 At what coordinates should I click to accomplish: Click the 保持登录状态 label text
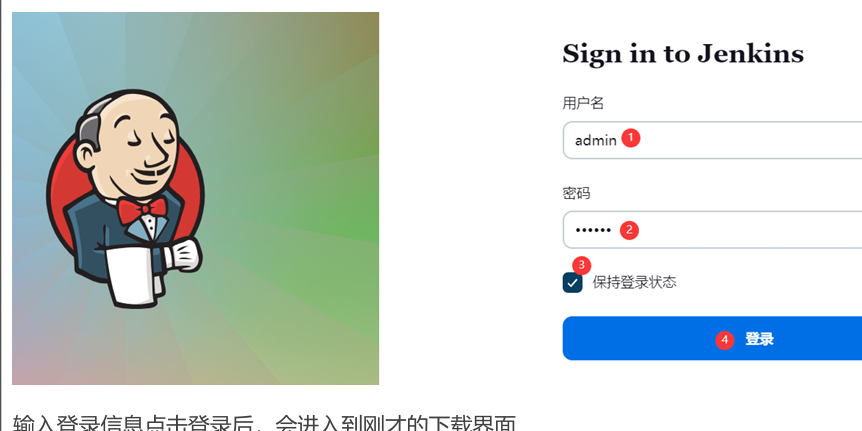634,283
